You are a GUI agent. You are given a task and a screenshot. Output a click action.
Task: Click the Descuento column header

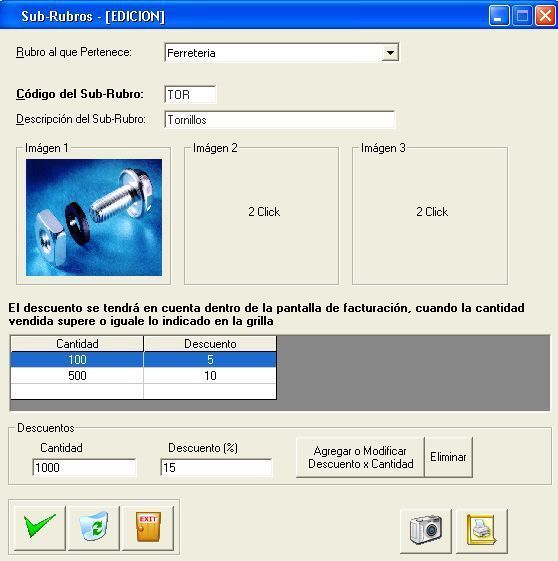tap(210, 344)
